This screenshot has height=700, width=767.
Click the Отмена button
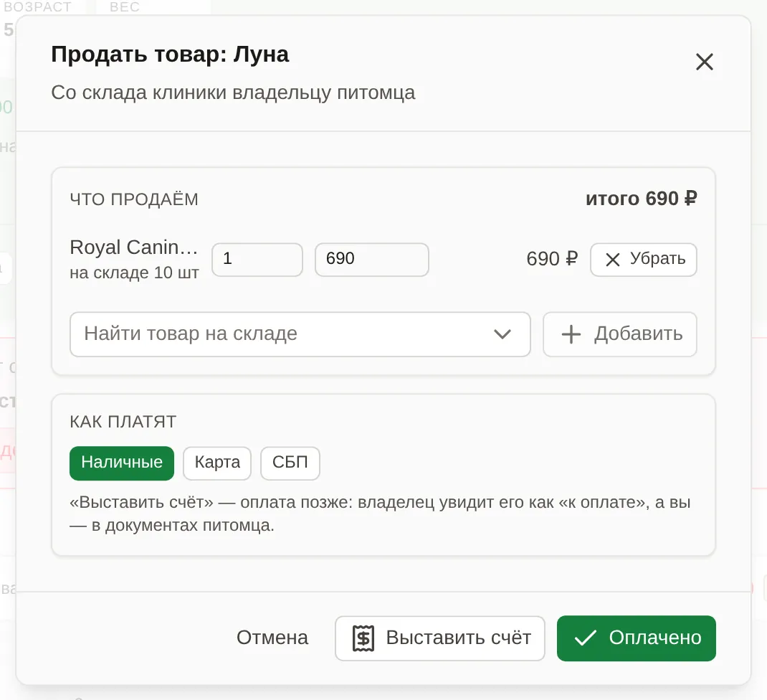pyautogui.click(x=272, y=638)
